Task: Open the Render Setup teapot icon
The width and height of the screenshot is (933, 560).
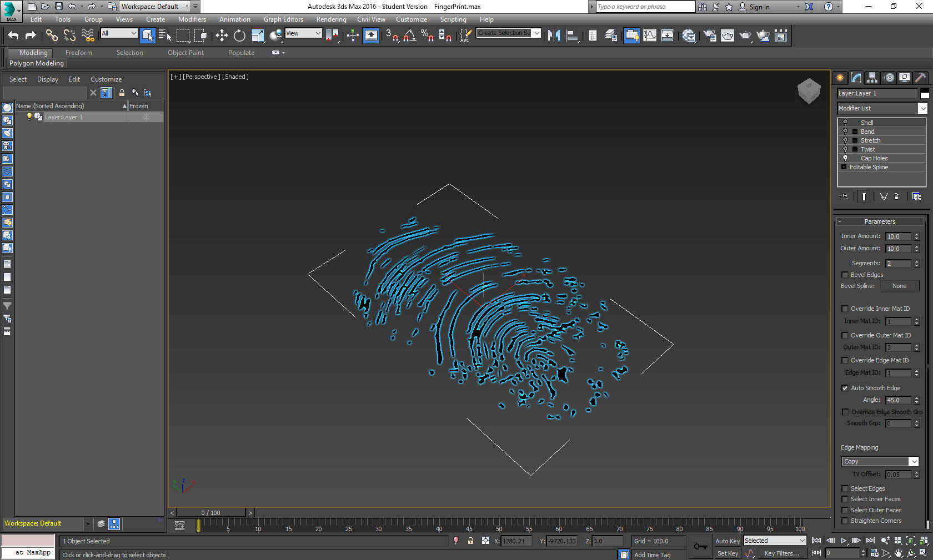Action: click(x=709, y=36)
